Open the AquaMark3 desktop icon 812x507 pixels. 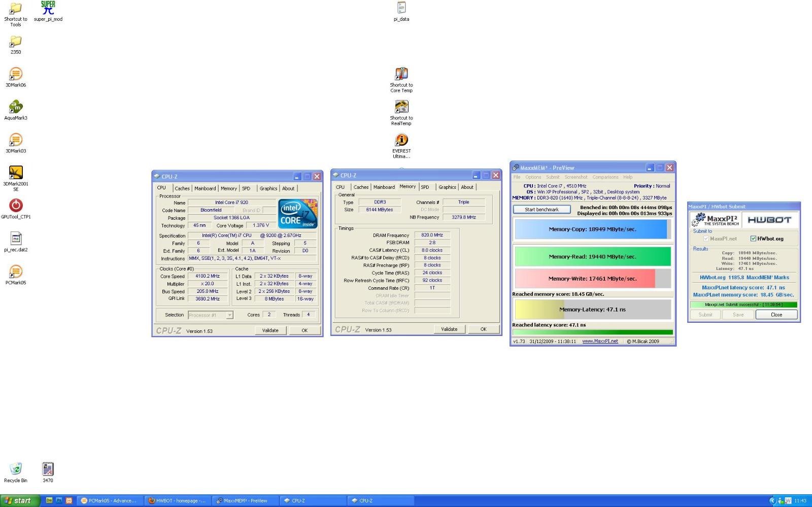pos(16,108)
